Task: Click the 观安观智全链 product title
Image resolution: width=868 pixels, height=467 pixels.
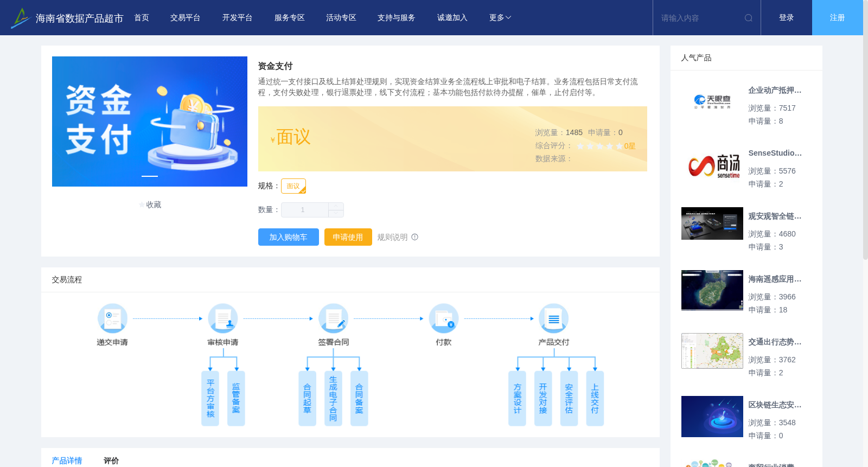Action: click(x=775, y=216)
